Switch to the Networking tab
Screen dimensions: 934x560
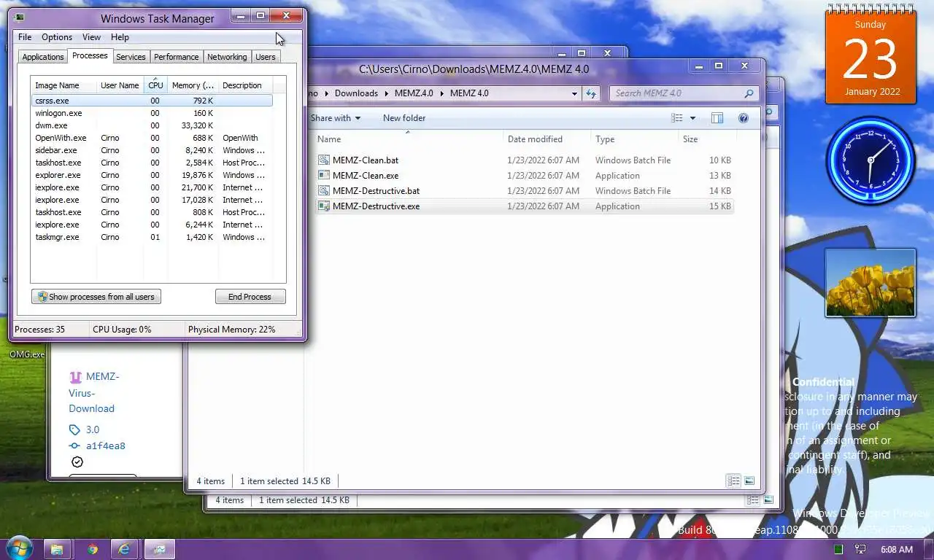(227, 57)
